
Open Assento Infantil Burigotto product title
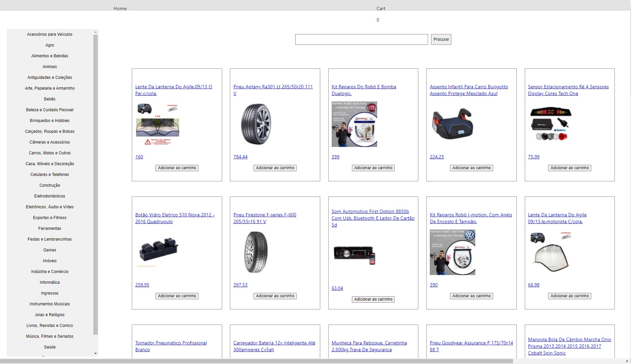[469, 90]
